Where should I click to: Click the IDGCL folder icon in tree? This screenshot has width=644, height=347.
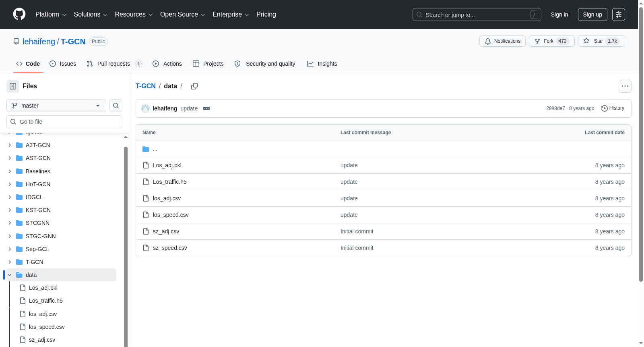pos(19,197)
